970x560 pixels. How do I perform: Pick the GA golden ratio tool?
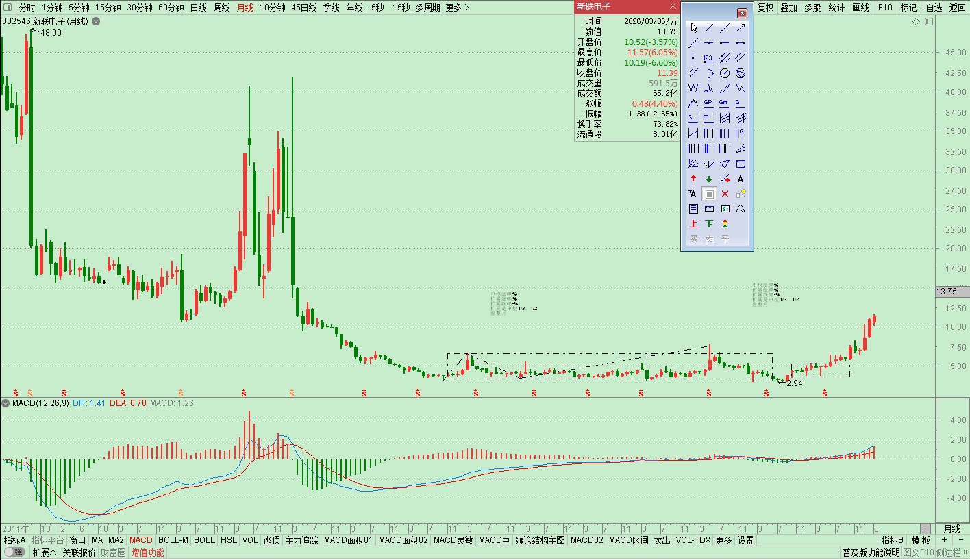(x=725, y=103)
